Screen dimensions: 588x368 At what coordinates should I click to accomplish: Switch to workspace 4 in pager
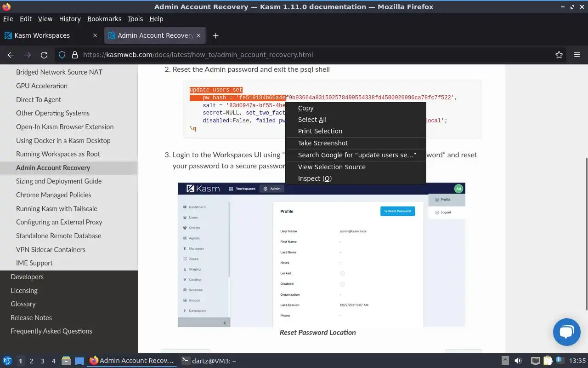[53, 361]
